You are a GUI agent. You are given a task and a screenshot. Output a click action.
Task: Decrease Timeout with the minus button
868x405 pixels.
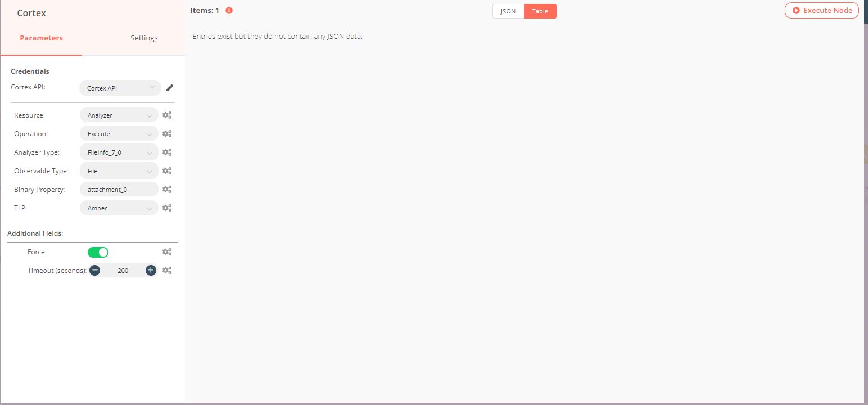95,271
